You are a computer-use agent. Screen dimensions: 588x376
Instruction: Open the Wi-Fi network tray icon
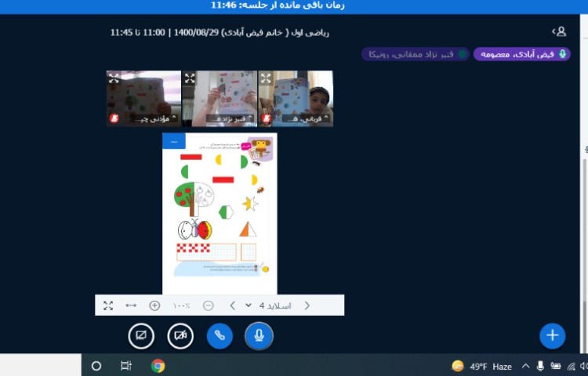(571, 367)
